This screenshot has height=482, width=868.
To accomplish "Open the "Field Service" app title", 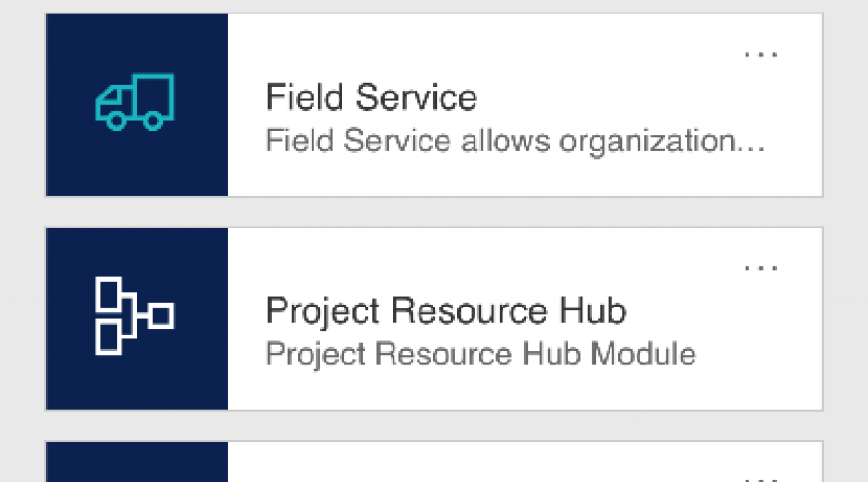I will [370, 97].
